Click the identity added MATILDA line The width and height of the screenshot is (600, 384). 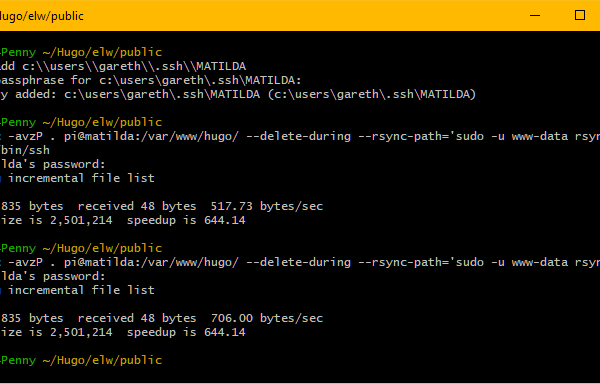click(238, 94)
